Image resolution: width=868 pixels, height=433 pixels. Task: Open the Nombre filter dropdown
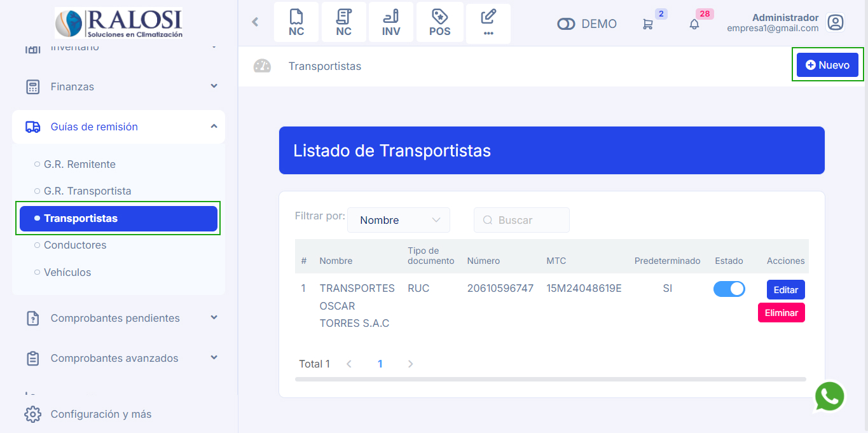399,219
